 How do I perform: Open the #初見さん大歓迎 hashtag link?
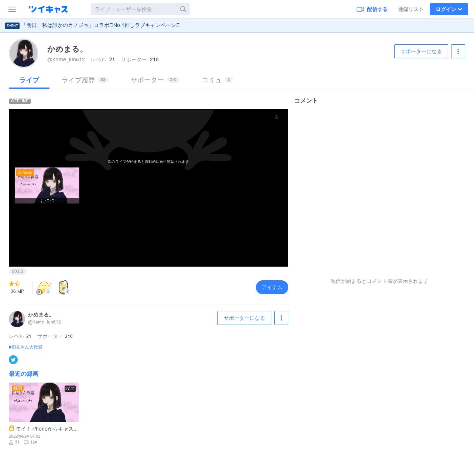[26, 347]
